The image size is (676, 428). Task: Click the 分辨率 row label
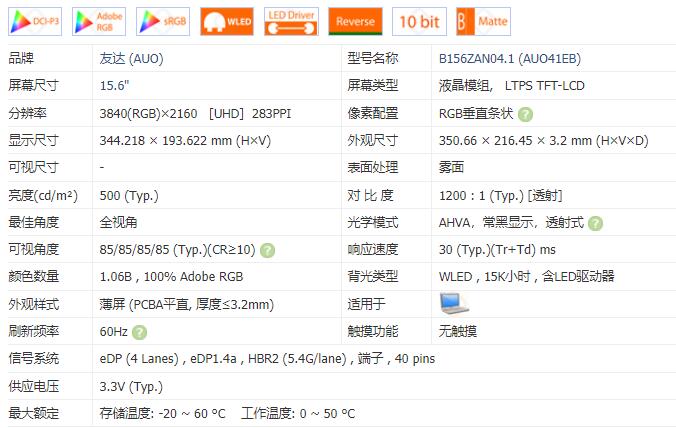[28, 113]
